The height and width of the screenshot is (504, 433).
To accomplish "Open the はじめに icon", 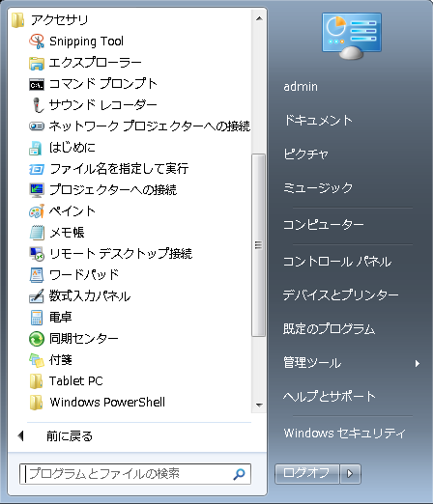I will click(x=36, y=148).
